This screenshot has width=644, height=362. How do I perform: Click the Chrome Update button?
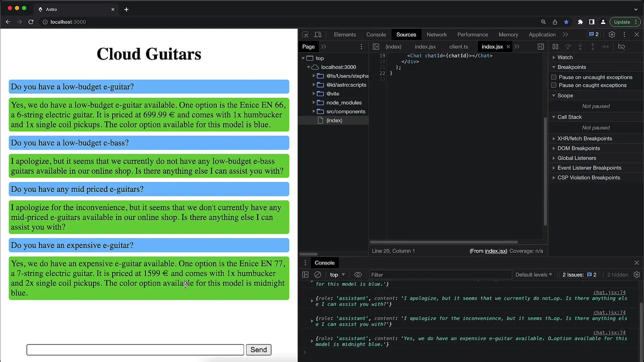coord(625,22)
